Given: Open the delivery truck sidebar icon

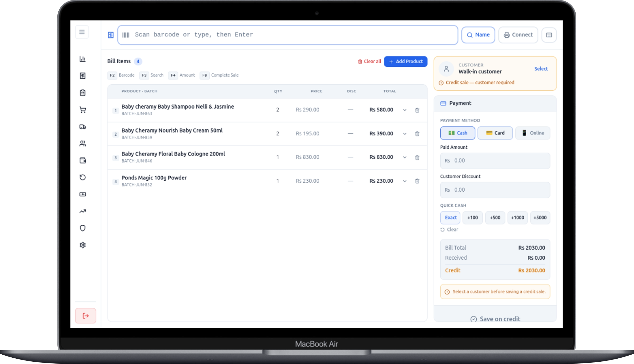Looking at the screenshot, I should click(x=83, y=127).
